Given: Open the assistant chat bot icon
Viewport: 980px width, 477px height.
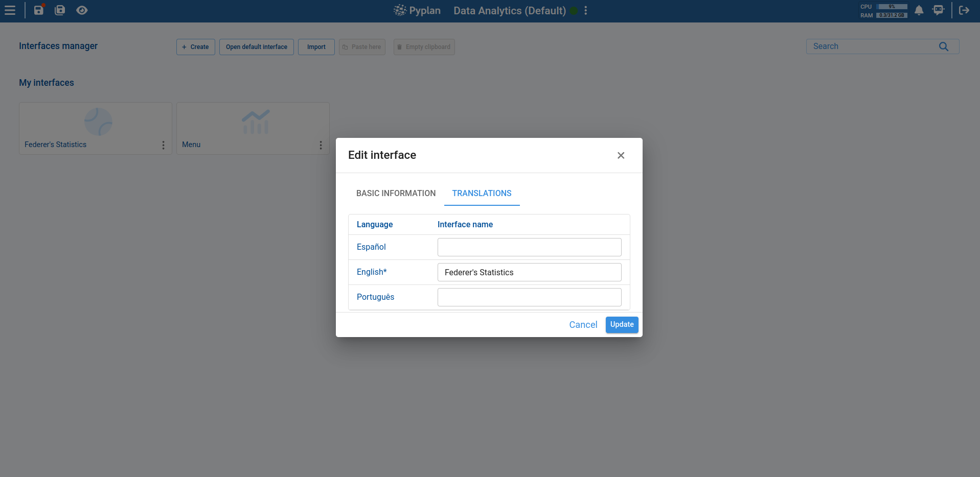Looking at the screenshot, I should click(x=938, y=10).
